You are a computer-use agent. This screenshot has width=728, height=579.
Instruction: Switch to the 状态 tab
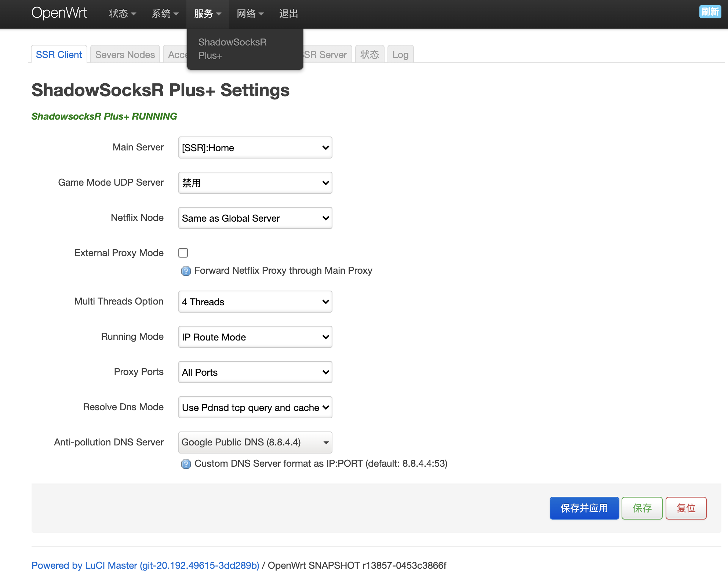point(370,54)
